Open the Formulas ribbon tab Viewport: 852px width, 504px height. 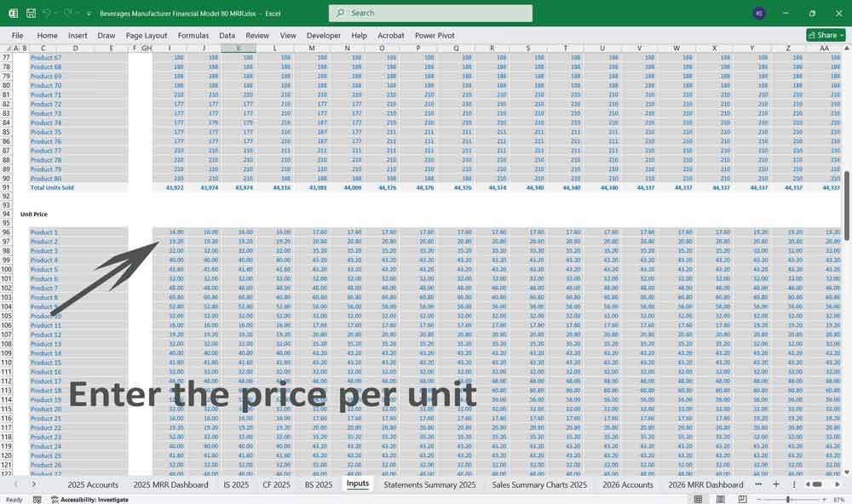point(193,36)
